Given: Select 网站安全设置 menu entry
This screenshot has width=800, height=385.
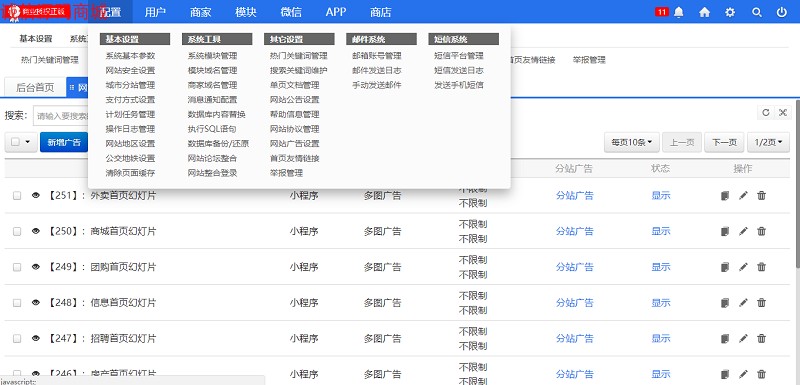Looking at the screenshot, I should pyautogui.click(x=130, y=70).
